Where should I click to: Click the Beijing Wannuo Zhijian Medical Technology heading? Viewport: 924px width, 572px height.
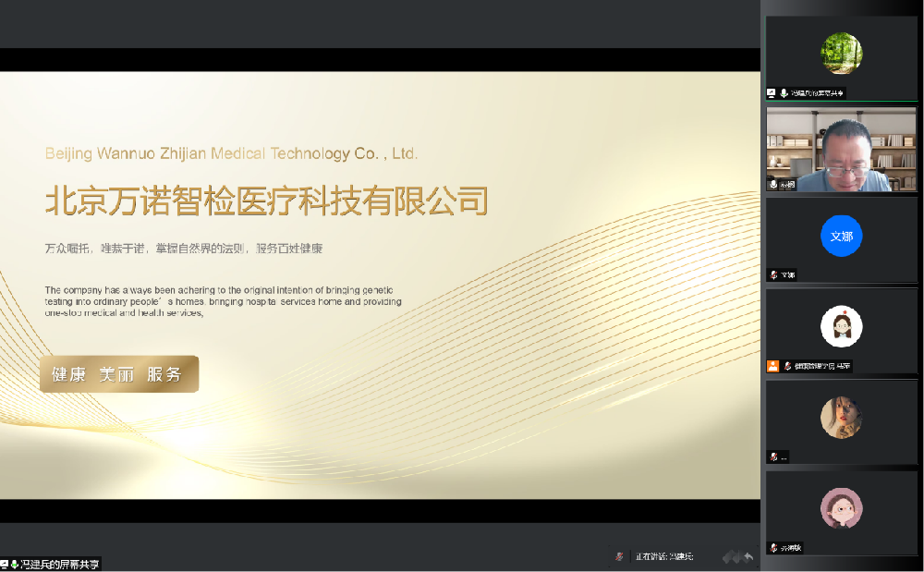coord(231,153)
